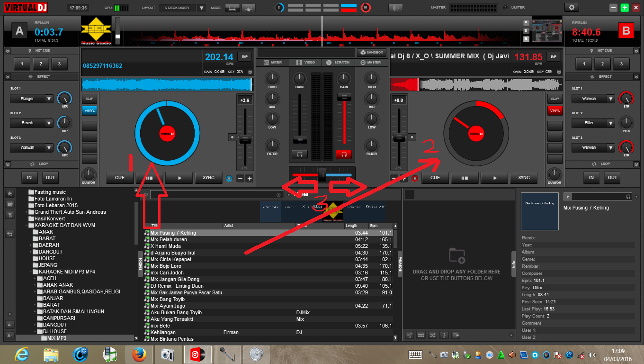Switch to MIXER tab
Image resolution: width=644 pixels, height=364 pixels.
(x=272, y=62)
